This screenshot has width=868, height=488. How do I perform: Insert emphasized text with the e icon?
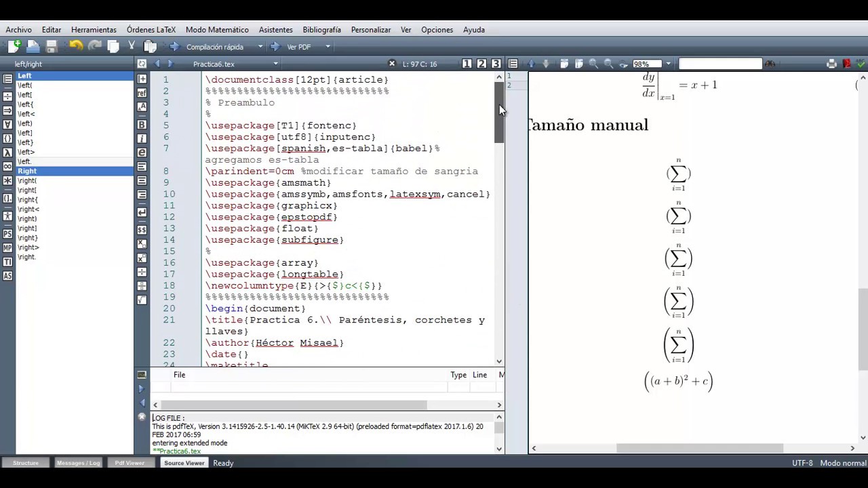pyautogui.click(x=142, y=152)
